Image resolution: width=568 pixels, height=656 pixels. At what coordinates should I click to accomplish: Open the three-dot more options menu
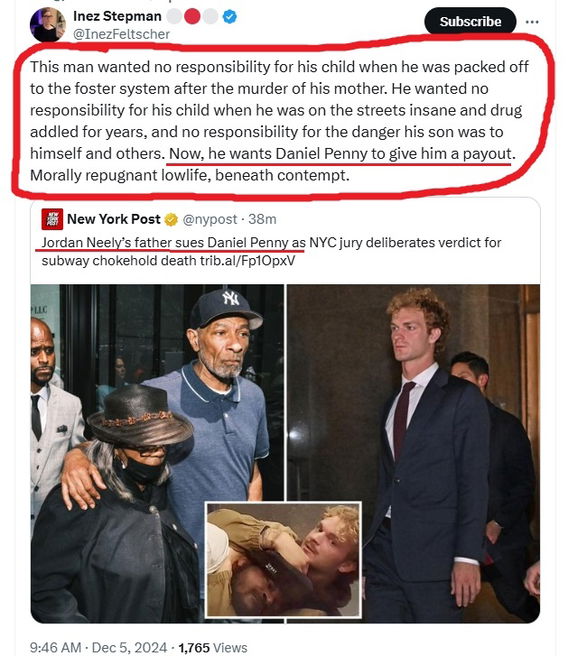(x=532, y=22)
